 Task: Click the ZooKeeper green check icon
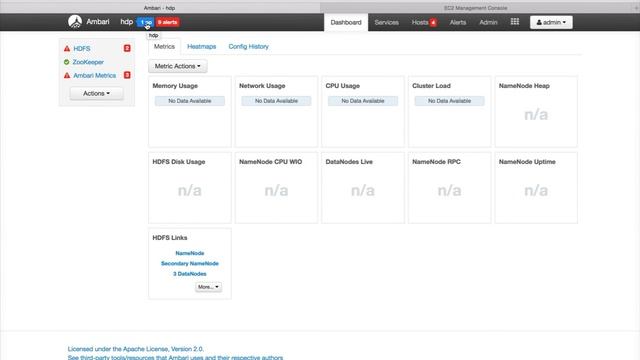67,62
